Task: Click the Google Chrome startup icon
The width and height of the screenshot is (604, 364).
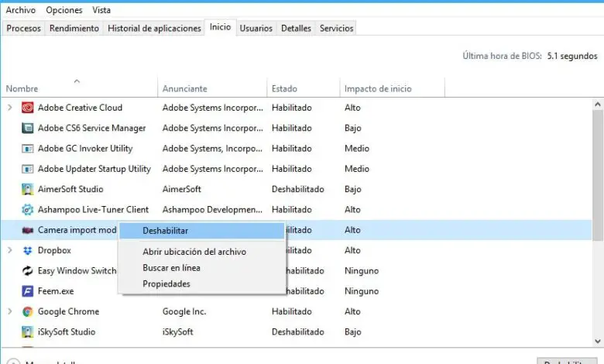Action: click(28, 311)
